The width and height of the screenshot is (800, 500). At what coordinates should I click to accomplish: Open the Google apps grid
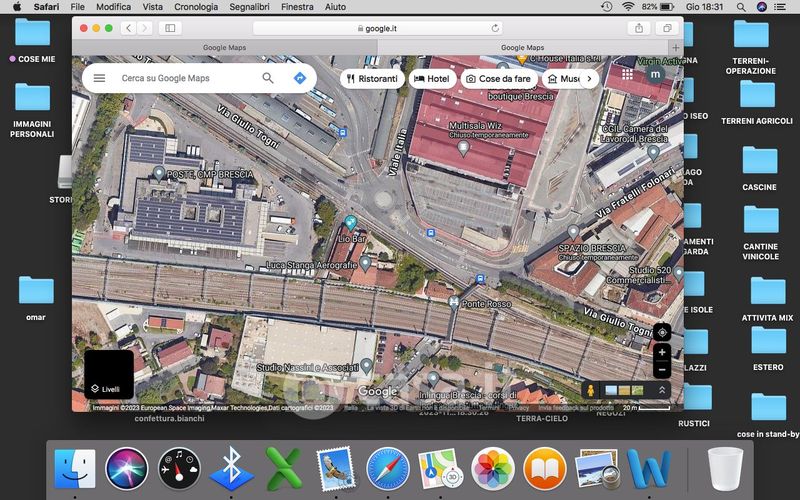627,74
